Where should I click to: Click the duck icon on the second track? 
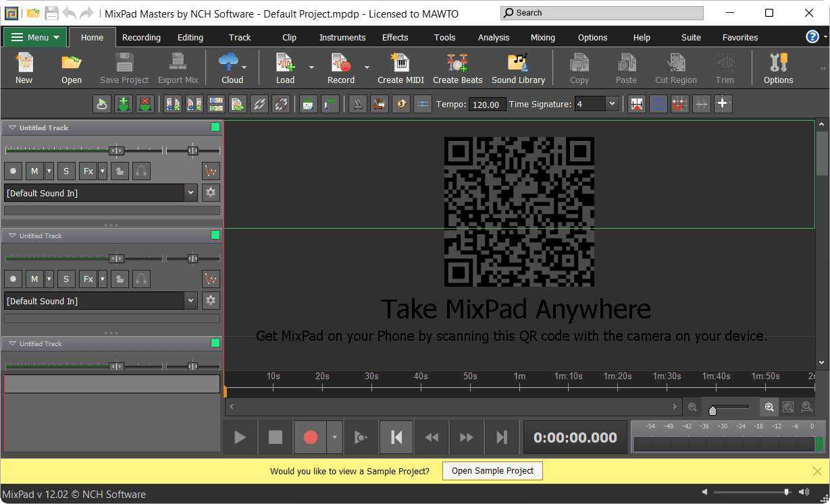click(120, 279)
